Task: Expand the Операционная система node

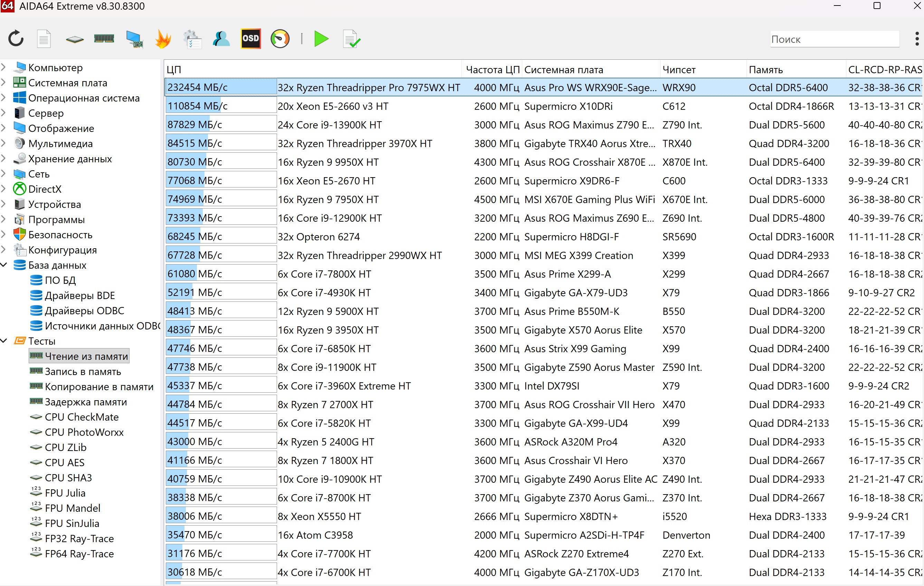Action: 3,98
